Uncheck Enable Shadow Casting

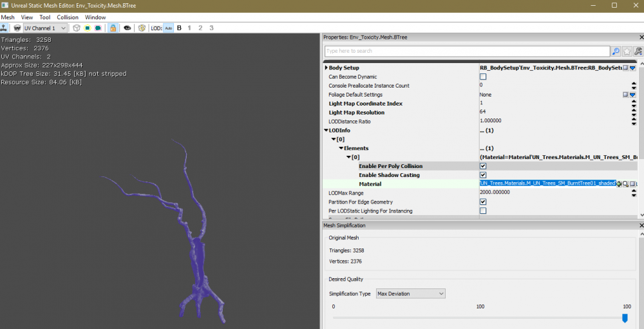[x=483, y=175]
